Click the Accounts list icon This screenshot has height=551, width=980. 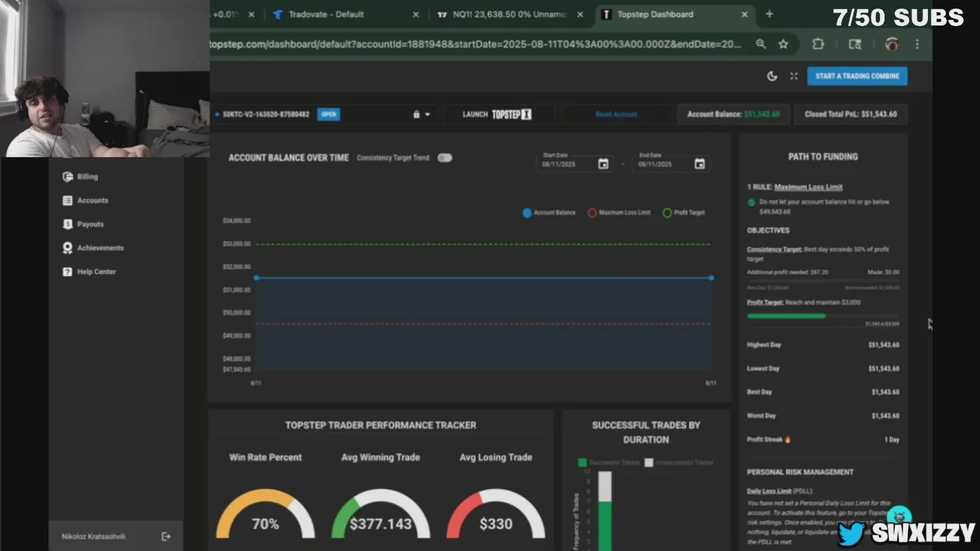click(x=67, y=201)
